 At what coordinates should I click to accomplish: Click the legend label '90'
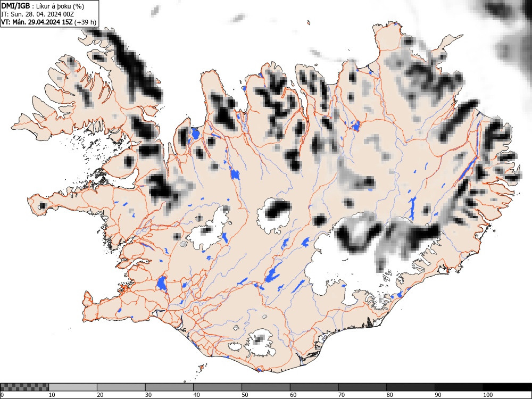point(438,395)
